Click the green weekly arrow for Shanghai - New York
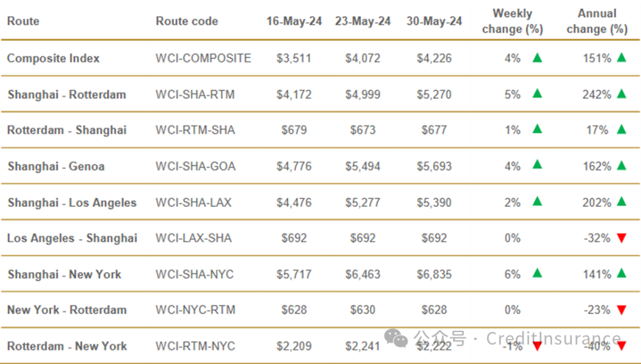This screenshot has height=364, width=641. 537,273
